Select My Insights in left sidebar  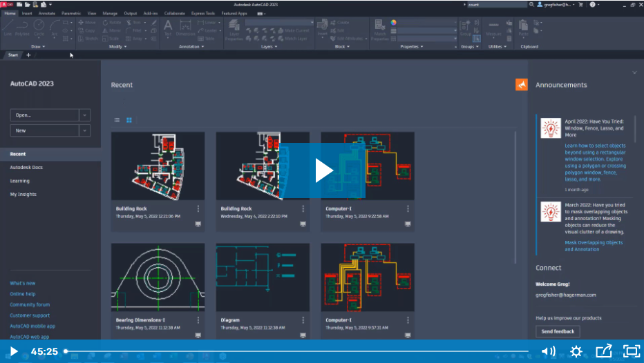[x=23, y=195]
